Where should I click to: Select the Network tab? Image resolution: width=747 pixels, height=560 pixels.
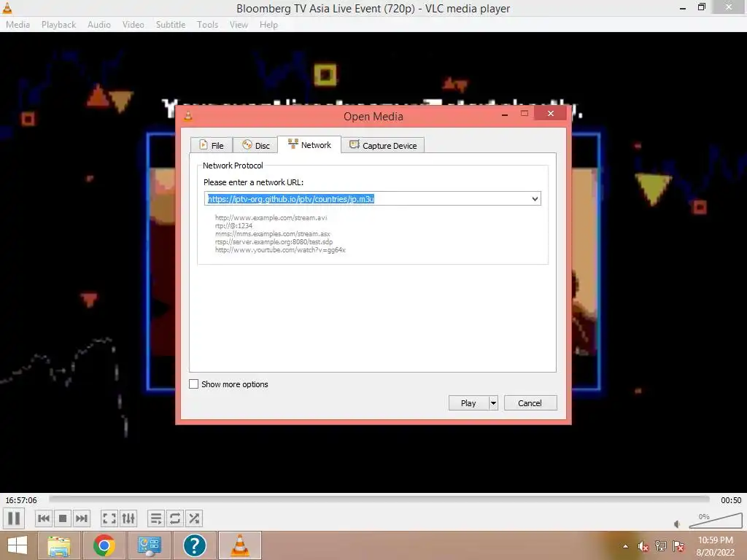click(x=309, y=145)
